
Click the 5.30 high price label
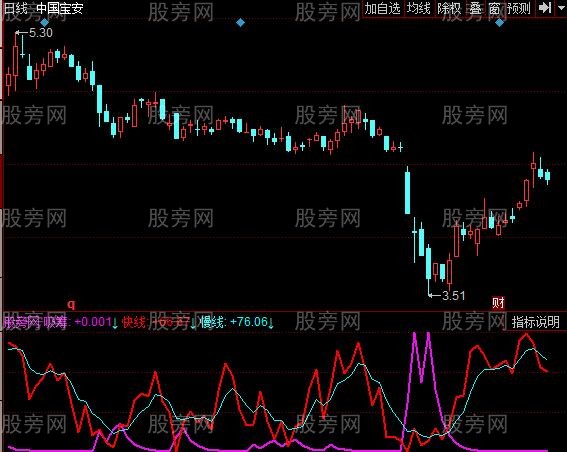click(41, 33)
